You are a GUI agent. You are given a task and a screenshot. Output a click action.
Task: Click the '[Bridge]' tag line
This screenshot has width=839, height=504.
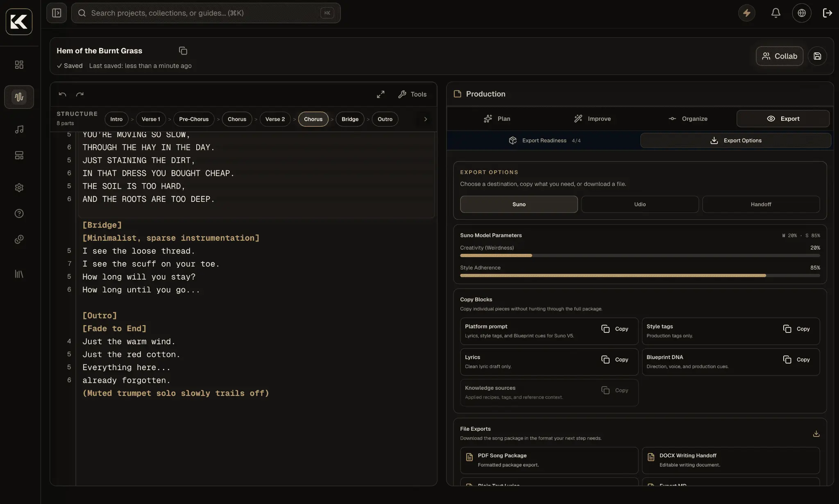tap(102, 225)
